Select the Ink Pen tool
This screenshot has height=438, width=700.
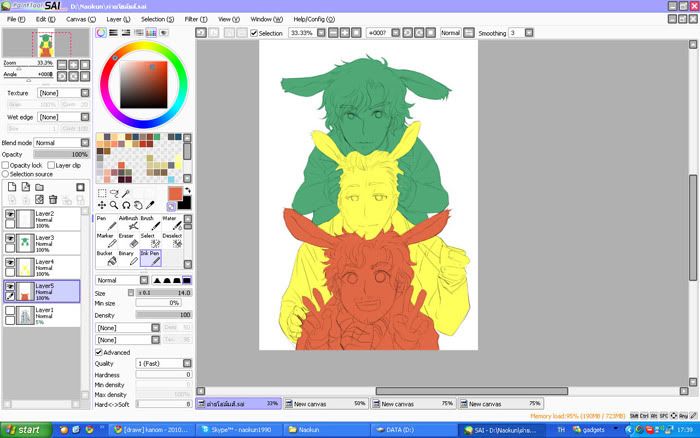click(x=149, y=258)
